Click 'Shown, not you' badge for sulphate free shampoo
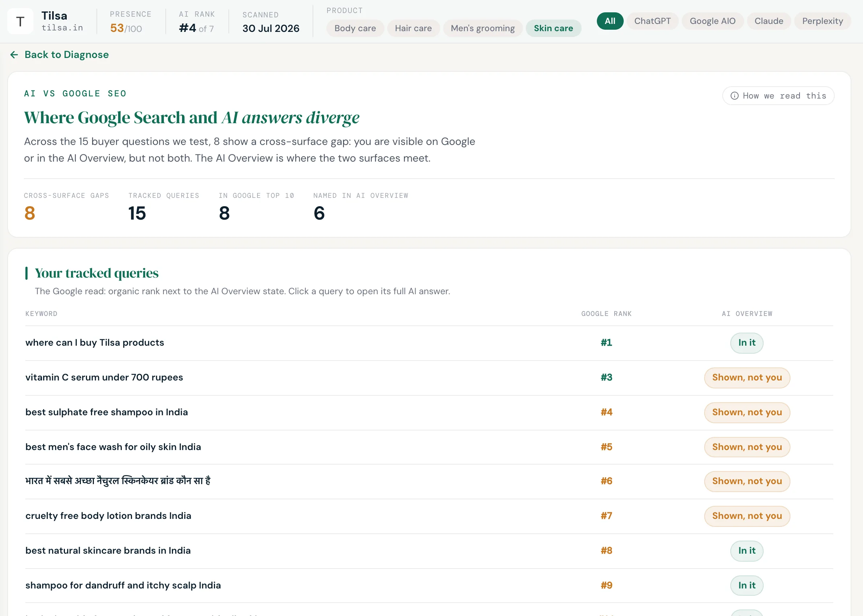The image size is (863, 616). [747, 413]
